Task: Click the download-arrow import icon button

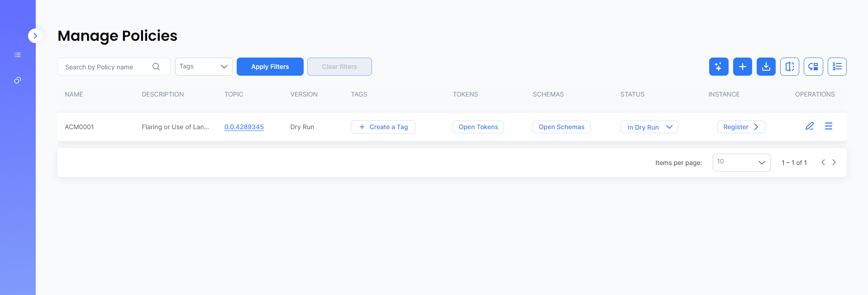Action: click(766, 67)
